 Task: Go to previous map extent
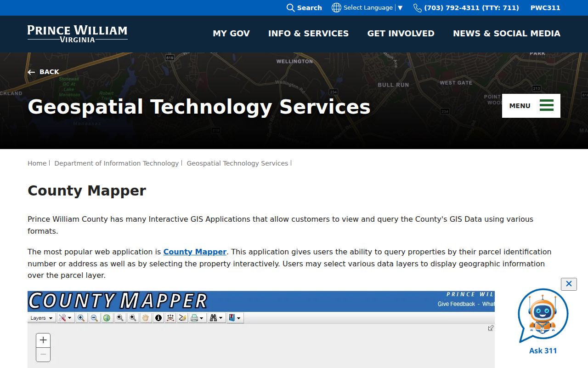coord(120,318)
